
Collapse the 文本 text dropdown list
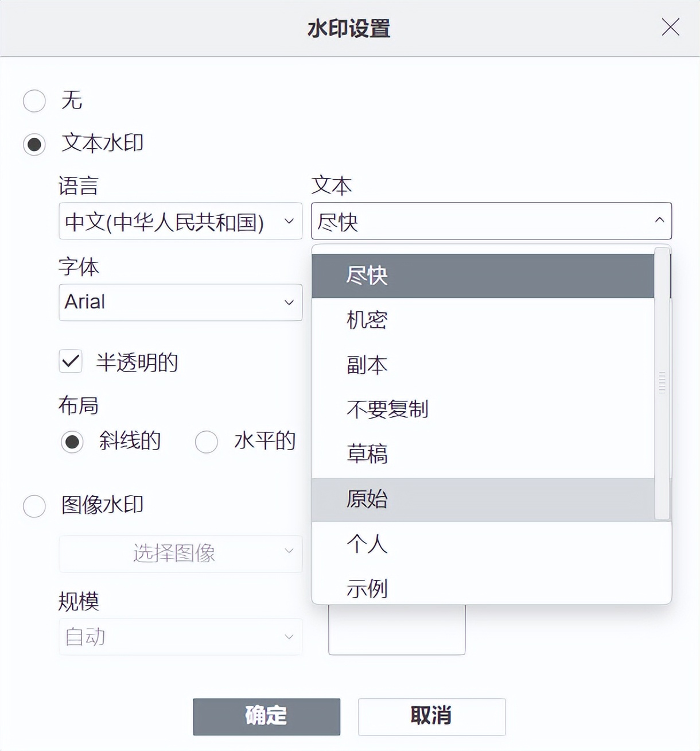658,221
